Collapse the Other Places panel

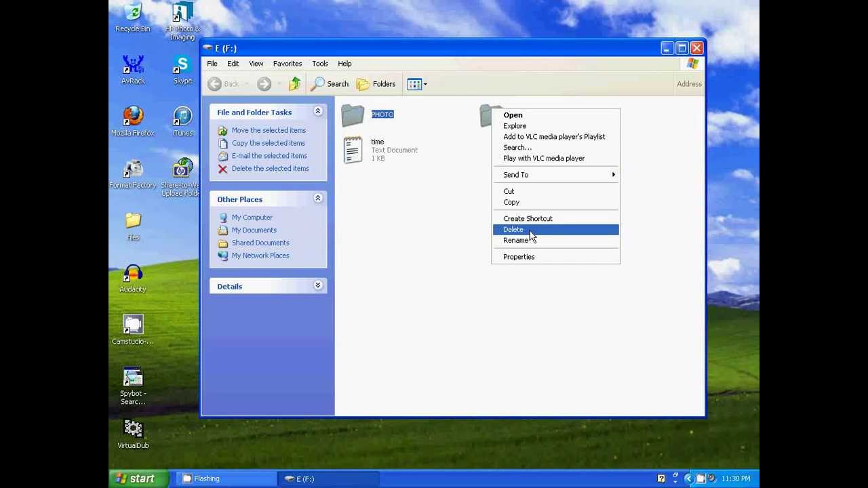pos(317,199)
